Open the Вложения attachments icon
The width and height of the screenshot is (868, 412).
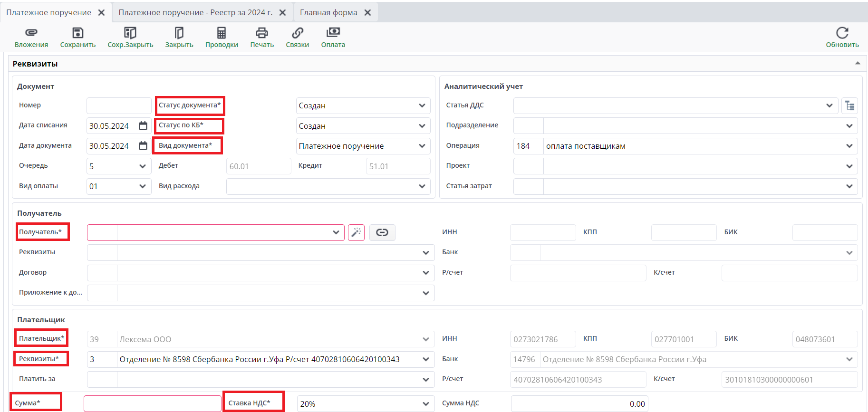click(31, 33)
